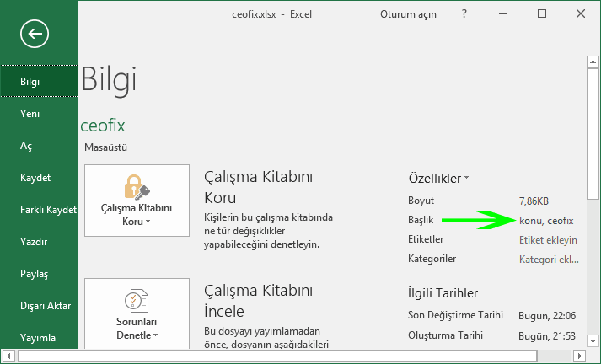Screen dimensions: 601x364
Task: Select Yeni in the backstage menu
Action: 39,114
